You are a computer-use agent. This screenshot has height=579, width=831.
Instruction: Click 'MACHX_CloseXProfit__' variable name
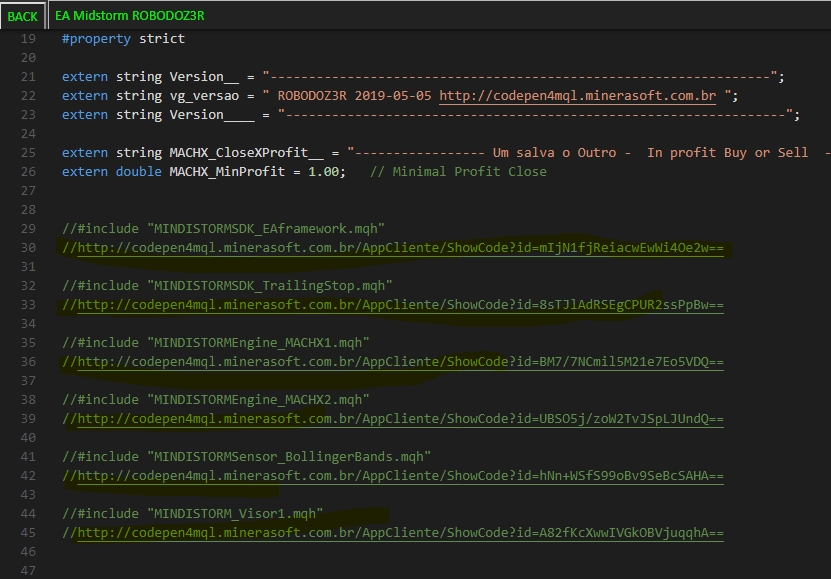(246, 153)
